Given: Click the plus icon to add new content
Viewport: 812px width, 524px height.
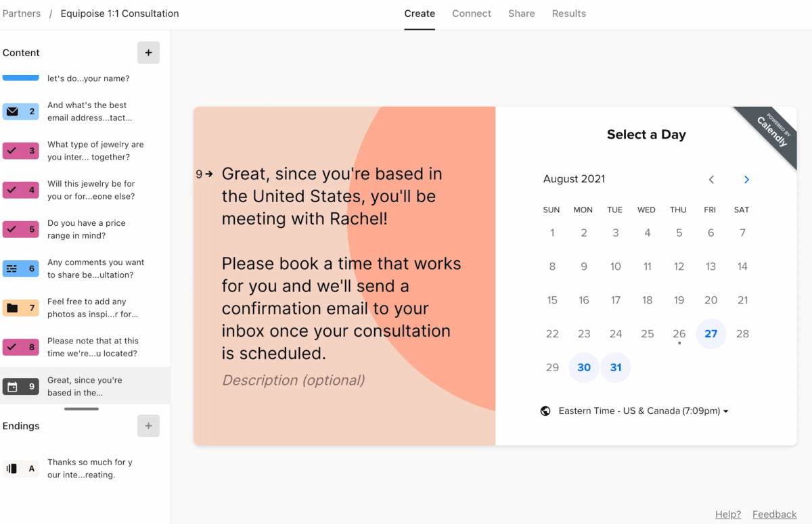Looking at the screenshot, I should point(148,52).
